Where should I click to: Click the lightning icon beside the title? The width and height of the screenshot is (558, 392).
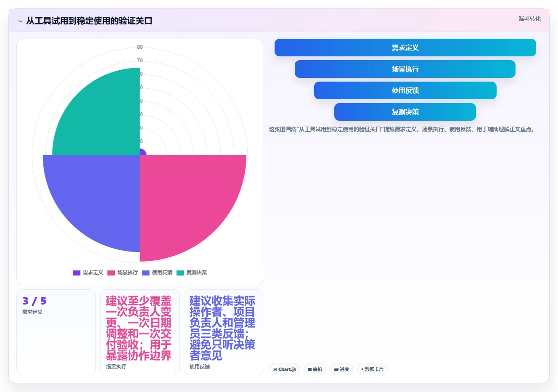(20, 21)
